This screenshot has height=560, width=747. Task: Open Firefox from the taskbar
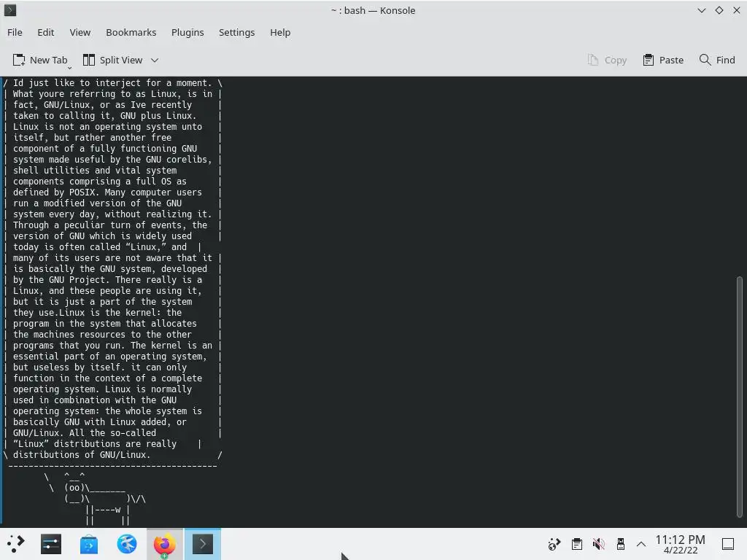164,544
